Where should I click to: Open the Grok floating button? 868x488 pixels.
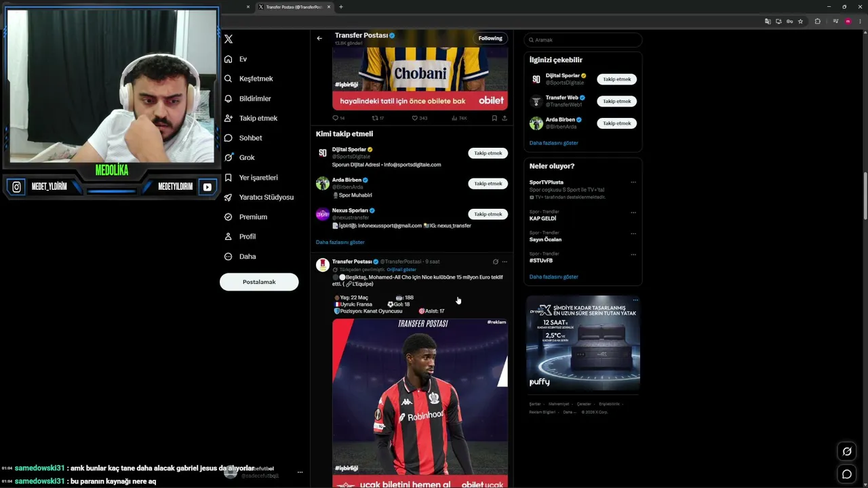tap(847, 451)
